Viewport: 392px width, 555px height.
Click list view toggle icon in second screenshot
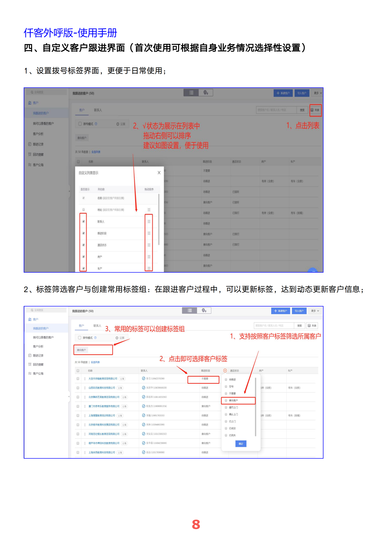[190, 310]
